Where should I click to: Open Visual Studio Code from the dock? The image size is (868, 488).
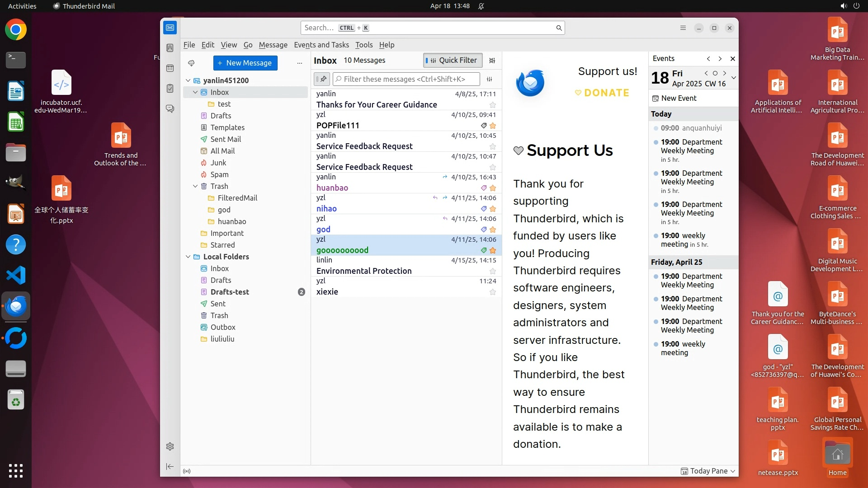(x=16, y=275)
